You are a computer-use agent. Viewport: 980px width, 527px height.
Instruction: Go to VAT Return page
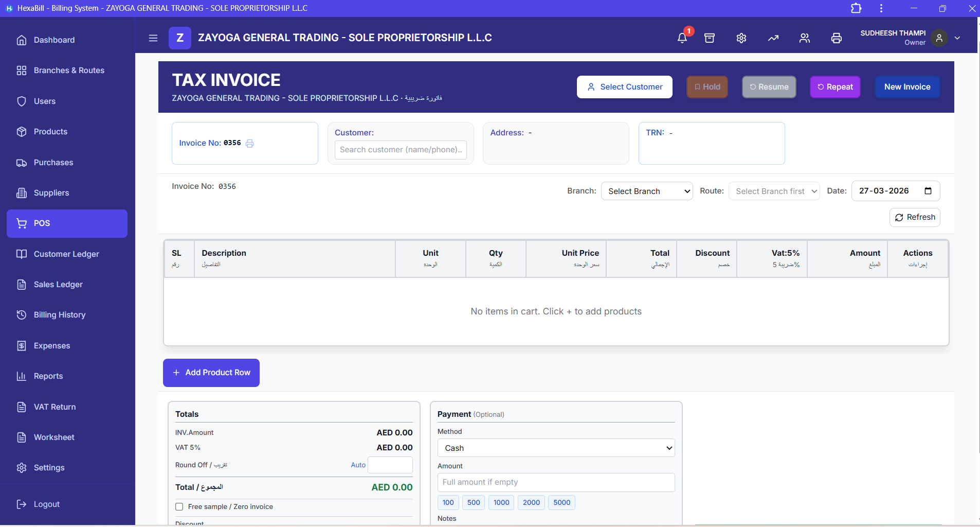click(x=67, y=407)
